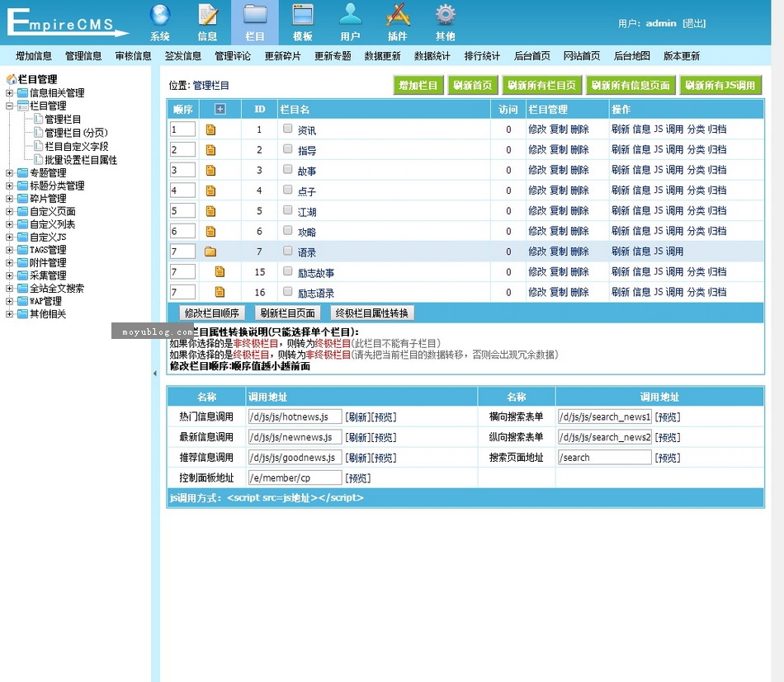Click the 修改栏目顺序 button
The height and width of the screenshot is (682, 784).
[212, 313]
